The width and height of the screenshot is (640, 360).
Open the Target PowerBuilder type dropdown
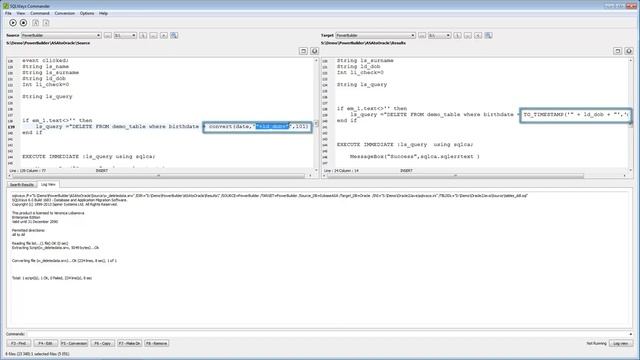376,36
